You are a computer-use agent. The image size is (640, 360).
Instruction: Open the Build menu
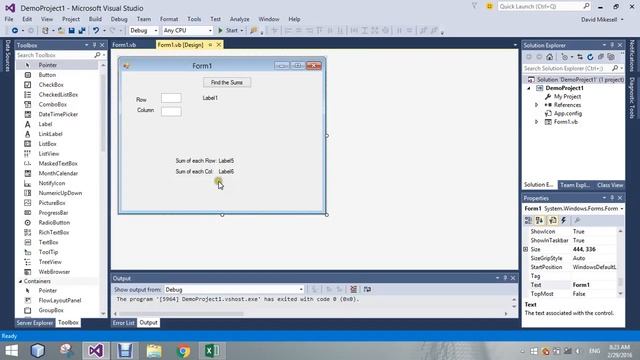coord(95,19)
